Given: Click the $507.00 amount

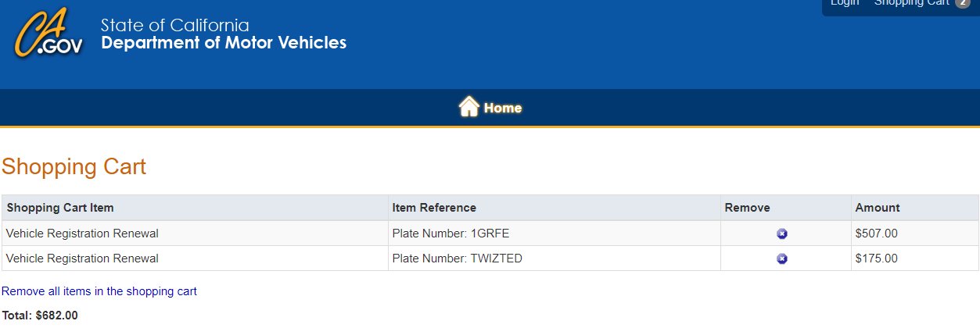Looking at the screenshot, I should [x=876, y=234].
